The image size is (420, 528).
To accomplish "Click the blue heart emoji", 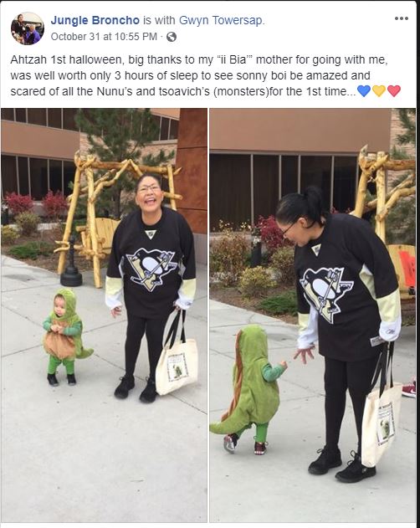I will [x=364, y=91].
